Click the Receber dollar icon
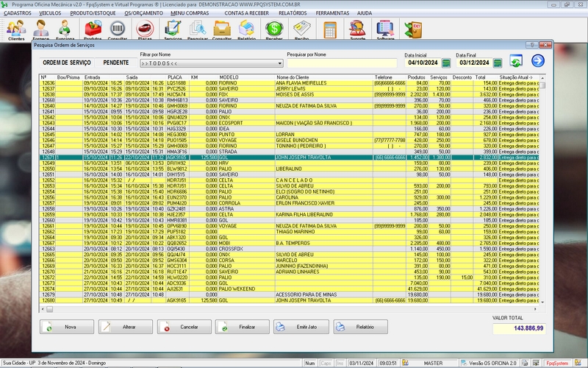The width and height of the screenshot is (588, 368). coord(274,29)
